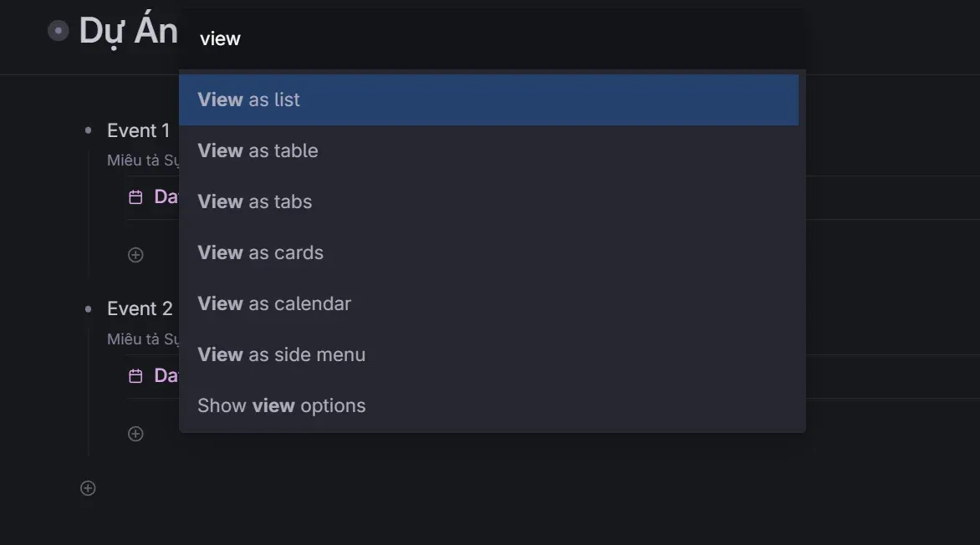Screen dimensions: 980x545
Task: Click the Dự Án page title
Action: (128, 31)
